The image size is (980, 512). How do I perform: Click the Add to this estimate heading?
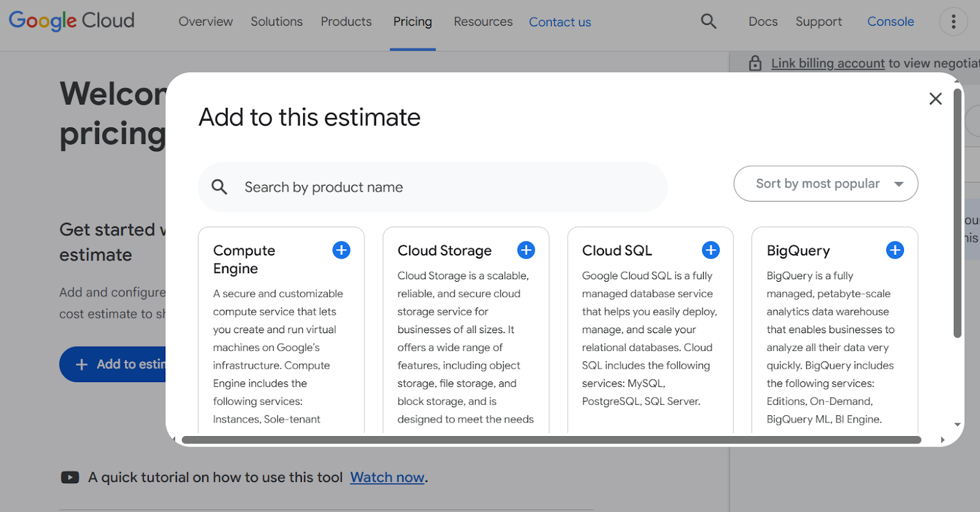(x=309, y=117)
